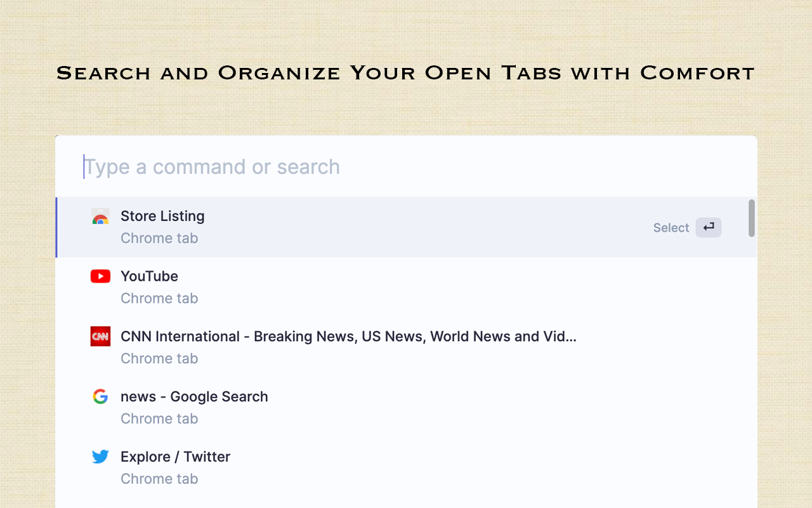Click the results list scrollbar thumb
The height and width of the screenshot is (508, 812).
[752, 218]
